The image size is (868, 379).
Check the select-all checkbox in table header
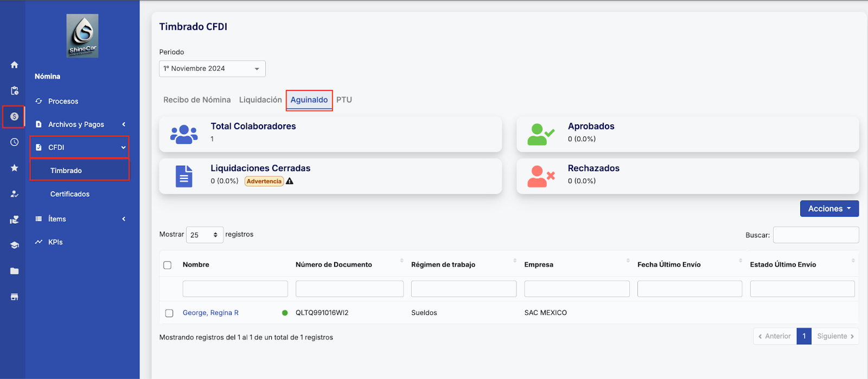click(168, 265)
